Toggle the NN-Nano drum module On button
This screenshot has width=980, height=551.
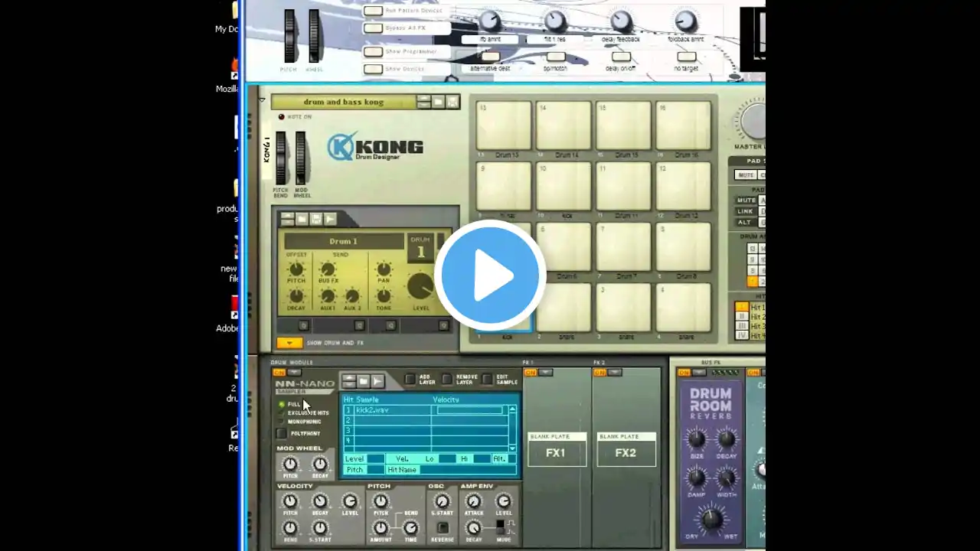(279, 373)
